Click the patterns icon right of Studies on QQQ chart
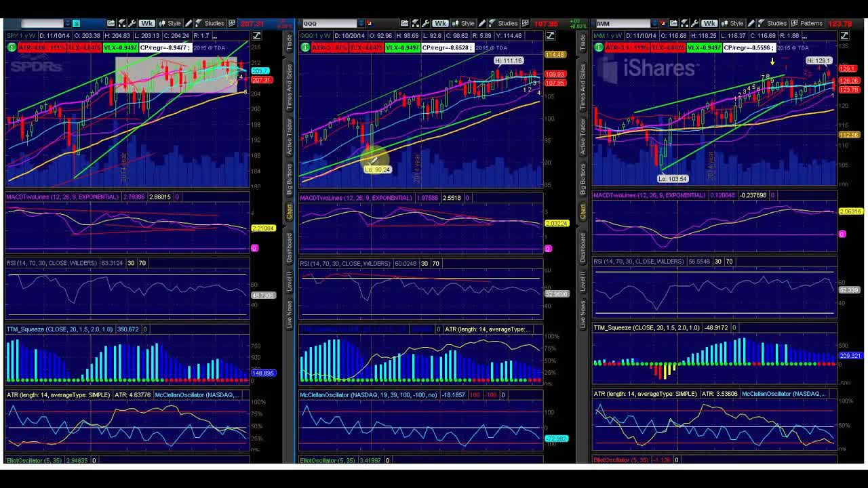This screenshot has width=868, height=488. tap(525, 23)
